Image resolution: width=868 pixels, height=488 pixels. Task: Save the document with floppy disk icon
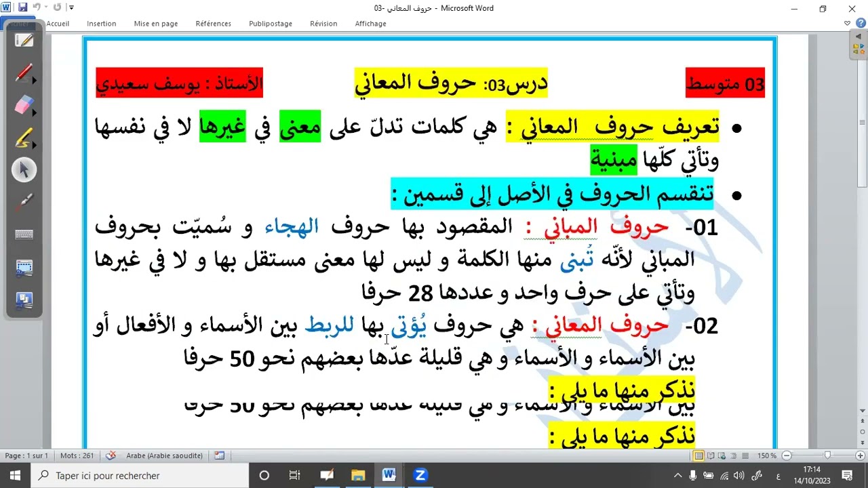22,8
